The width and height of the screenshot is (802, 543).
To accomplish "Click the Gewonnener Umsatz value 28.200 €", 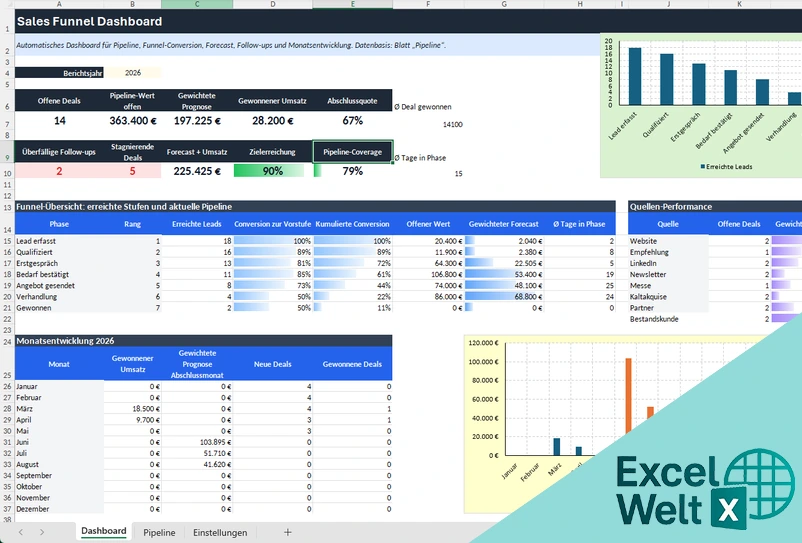I will (273, 121).
